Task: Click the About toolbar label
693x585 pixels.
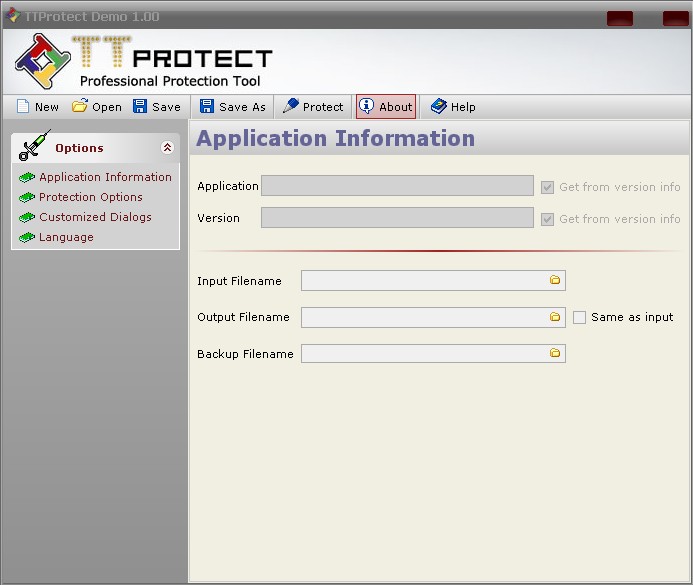Action: (396, 107)
